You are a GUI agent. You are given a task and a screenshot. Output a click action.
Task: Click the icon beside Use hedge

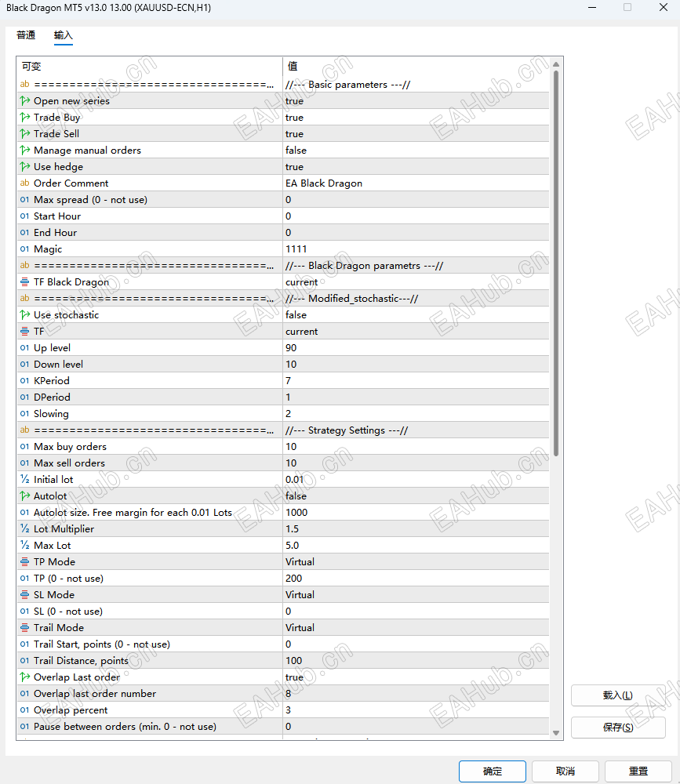(x=25, y=167)
